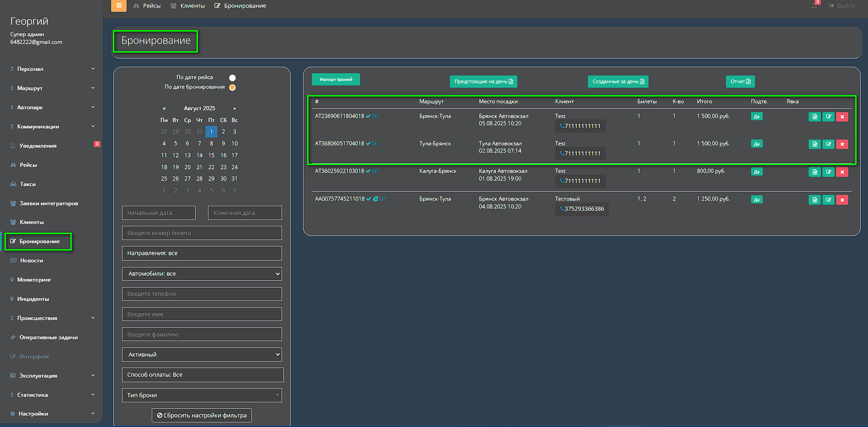The height and width of the screenshot is (427, 868).
Task: Open the notifications bell icon
Action: (x=814, y=6)
